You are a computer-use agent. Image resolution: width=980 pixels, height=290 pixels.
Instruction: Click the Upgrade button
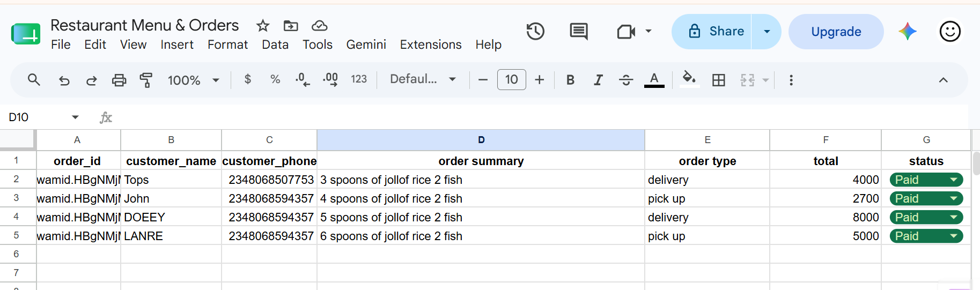836,32
